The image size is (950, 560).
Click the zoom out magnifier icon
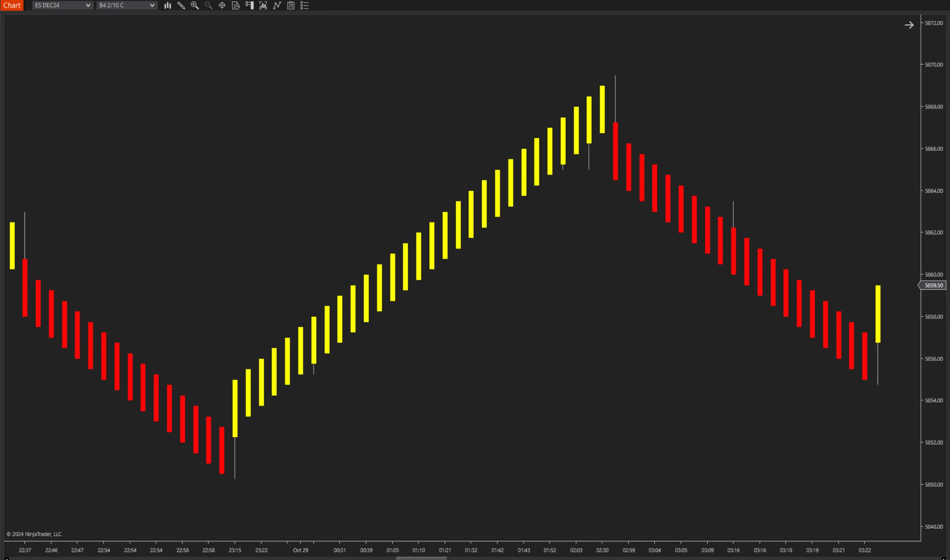pyautogui.click(x=208, y=5)
